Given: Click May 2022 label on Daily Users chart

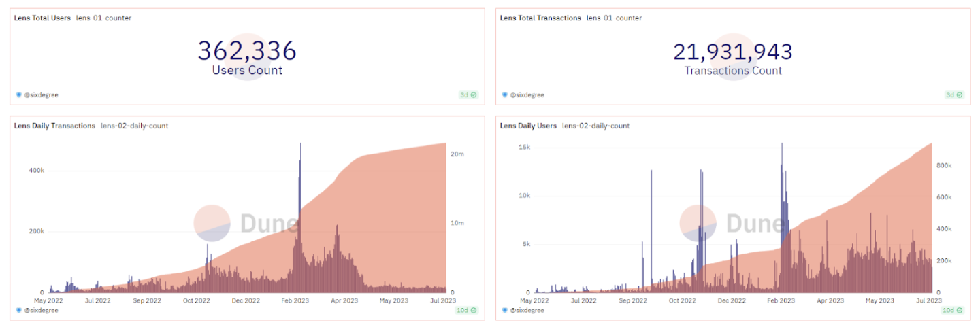Looking at the screenshot, I should coord(535,300).
